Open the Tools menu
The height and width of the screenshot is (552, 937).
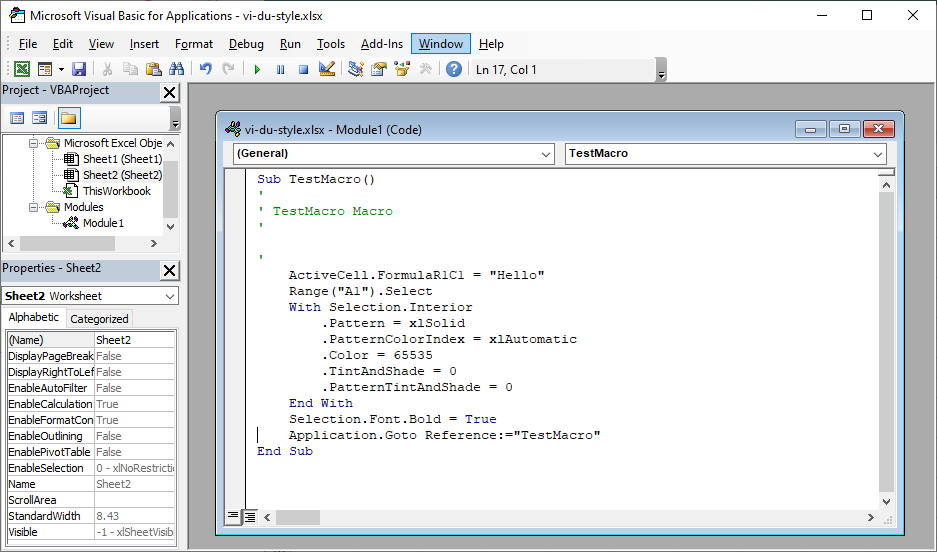tap(330, 44)
